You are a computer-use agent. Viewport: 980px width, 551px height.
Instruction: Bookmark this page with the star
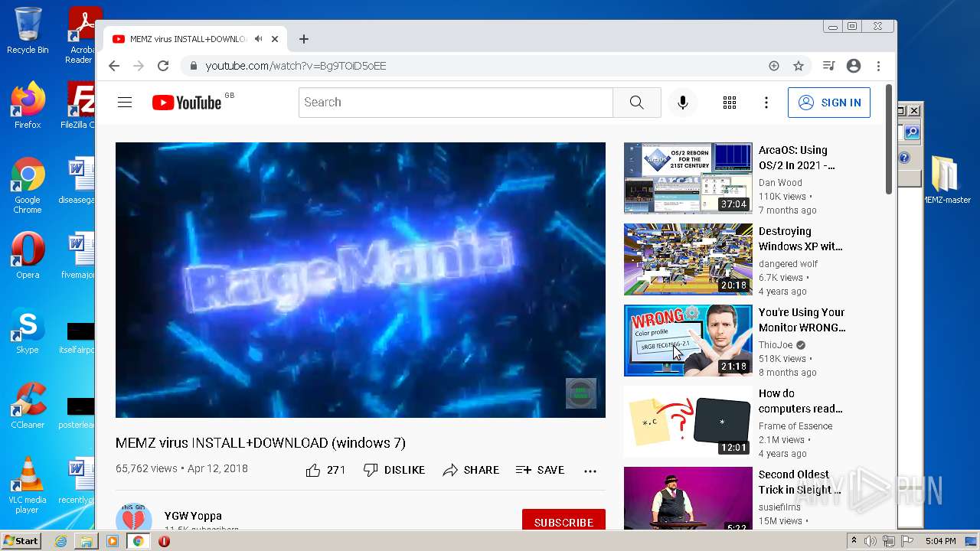click(799, 66)
